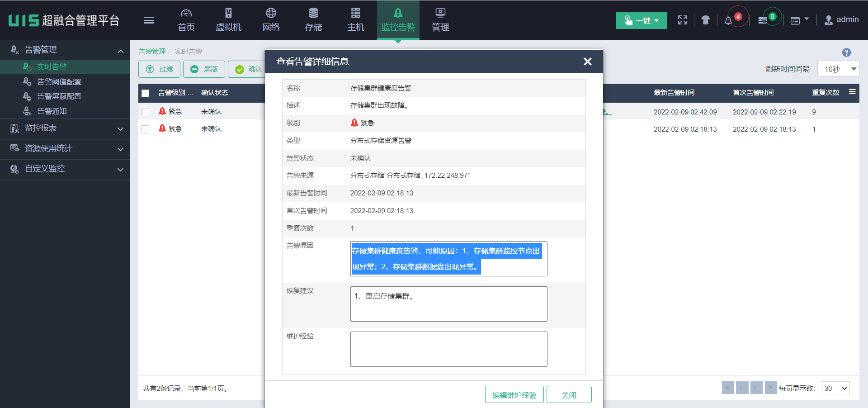The height and width of the screenshot is (408, 868).
Task: Check the checkbox for the repeat-count-1 alarm row
Action: [145, 129]
